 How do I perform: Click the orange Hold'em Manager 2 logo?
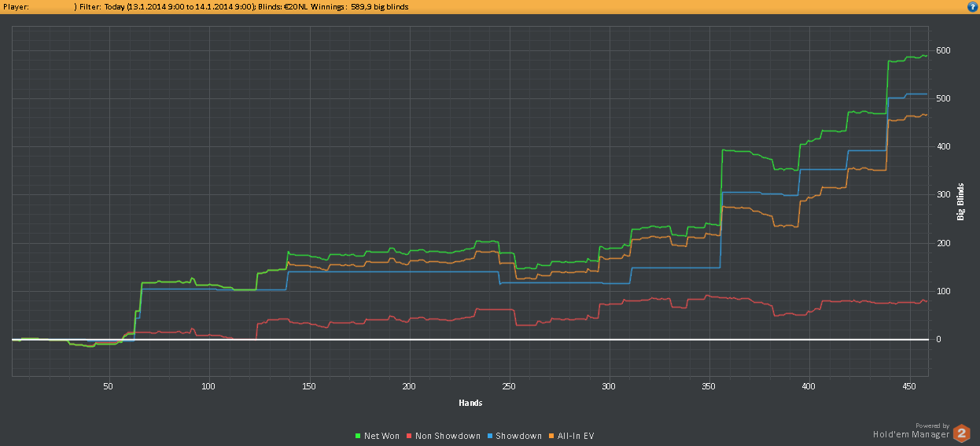tap(961, 433)
